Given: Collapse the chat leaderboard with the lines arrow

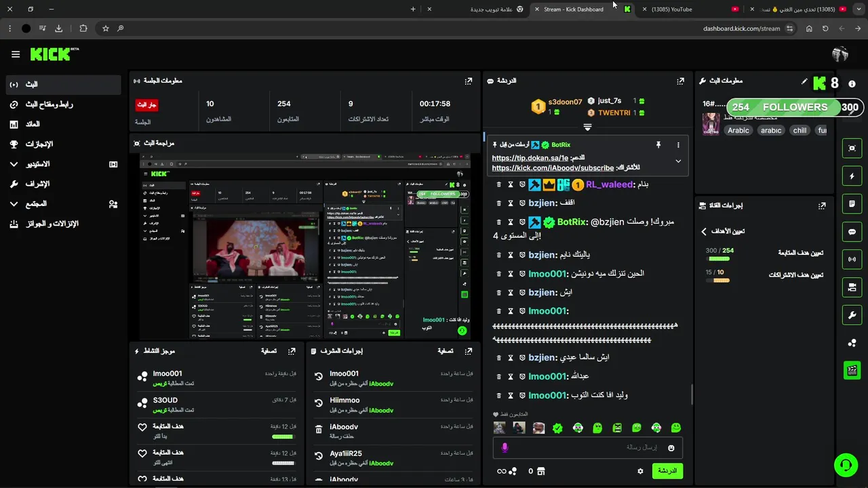Looking at the screenshot, I should pos(587,127).
